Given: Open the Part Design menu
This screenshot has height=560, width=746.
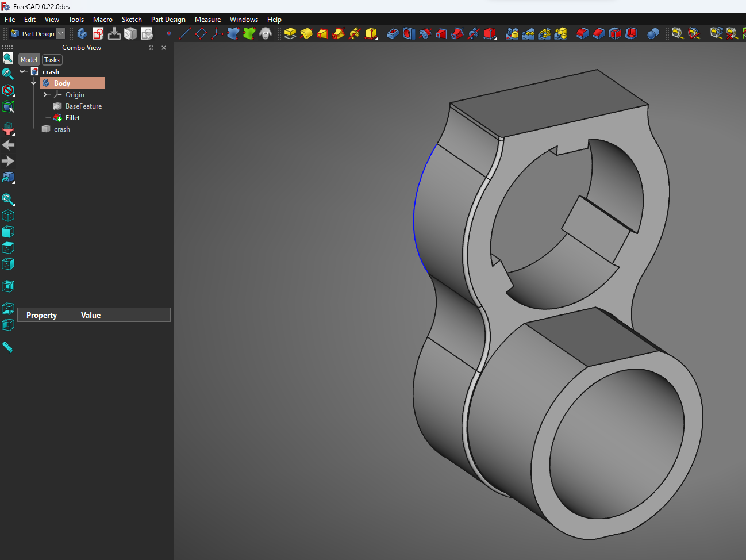Looking at the screenshot, I should tap(168, 19).
